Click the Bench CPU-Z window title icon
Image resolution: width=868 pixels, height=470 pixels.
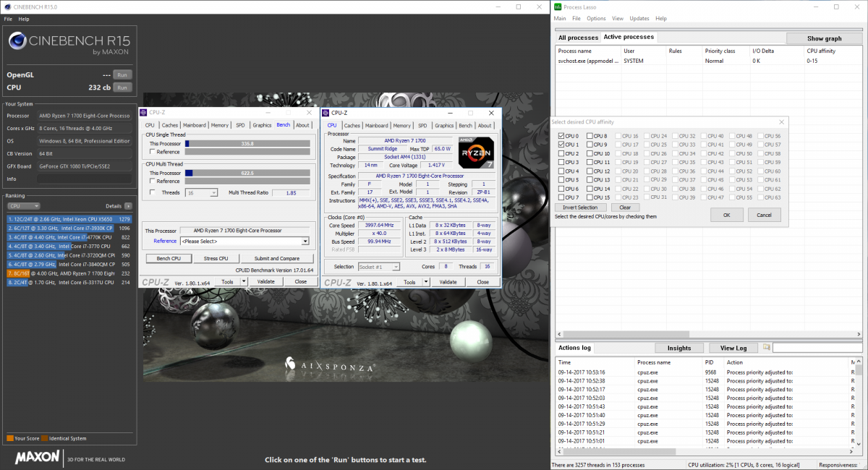[144, 113]
